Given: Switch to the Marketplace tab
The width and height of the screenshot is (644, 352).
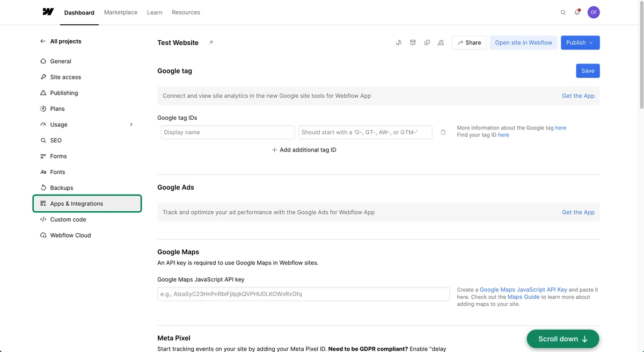Looking at the screenshot, I should 121,12.
